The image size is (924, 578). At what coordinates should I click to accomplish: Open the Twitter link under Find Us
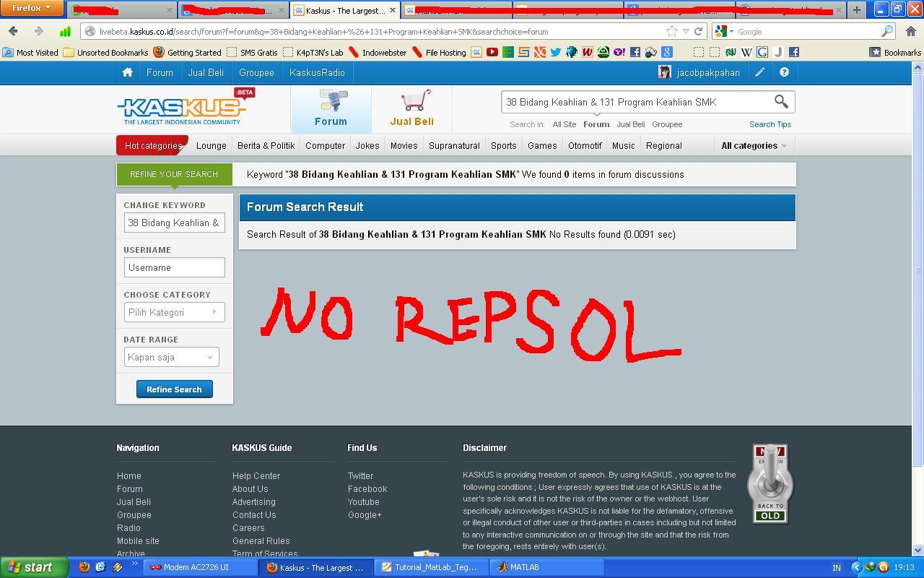click(360, 476)
